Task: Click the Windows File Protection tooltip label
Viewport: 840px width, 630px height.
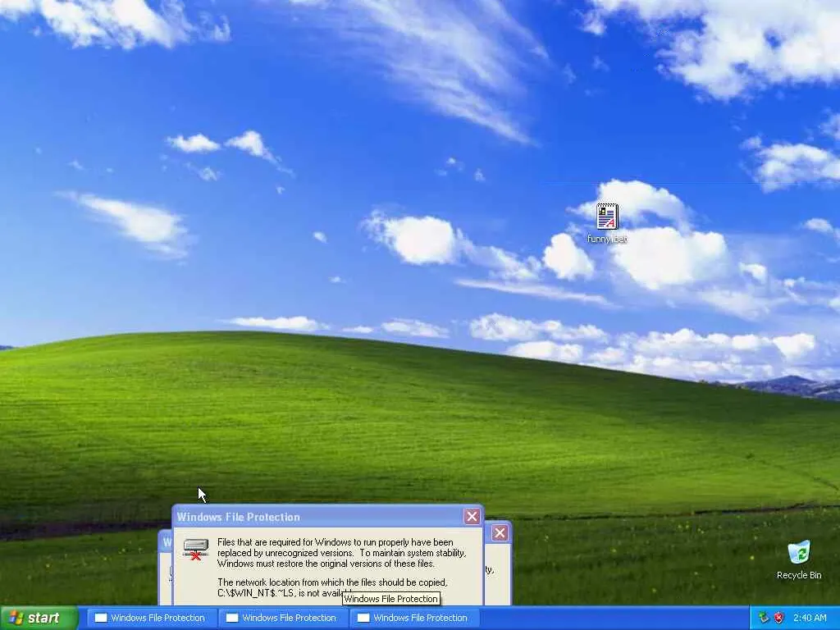Action: tap(391, 599)
